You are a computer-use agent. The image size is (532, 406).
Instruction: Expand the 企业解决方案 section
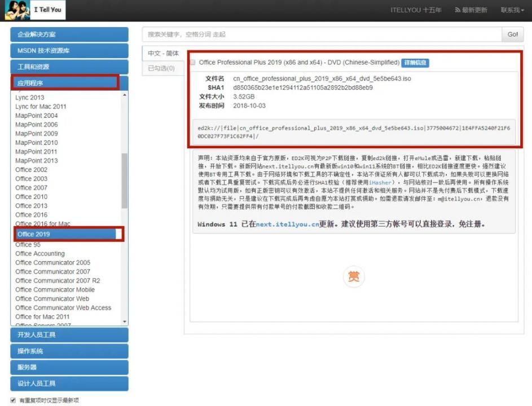tap(69, 34)
